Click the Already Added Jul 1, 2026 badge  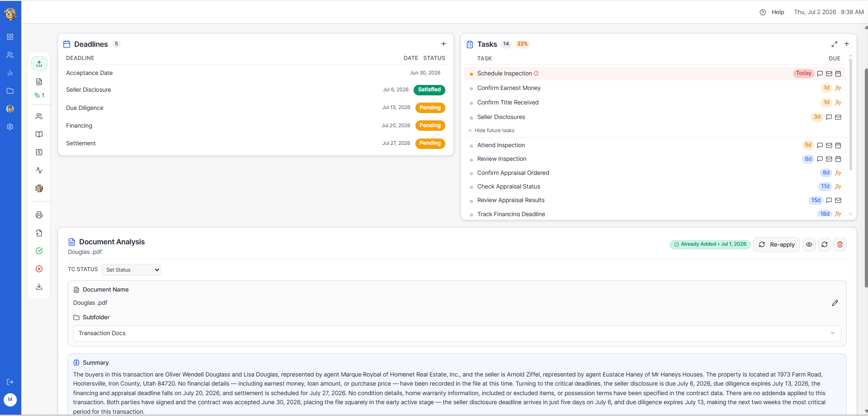(710, 244)
